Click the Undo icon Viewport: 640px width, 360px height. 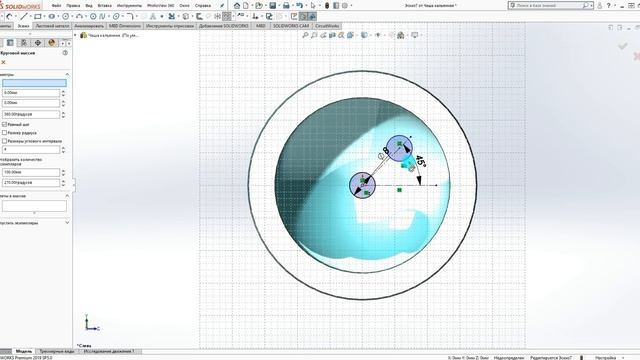[300, 6]
